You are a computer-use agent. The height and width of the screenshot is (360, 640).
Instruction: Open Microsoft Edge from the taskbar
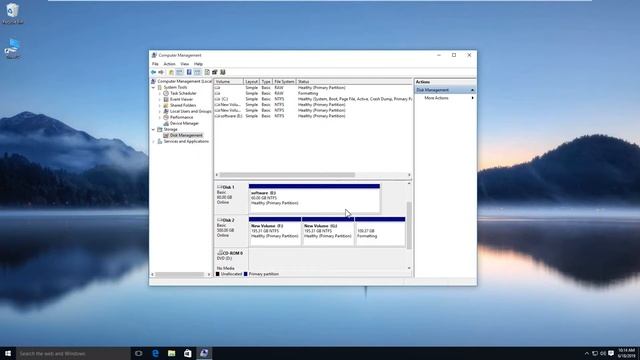(x=156, y=353)
